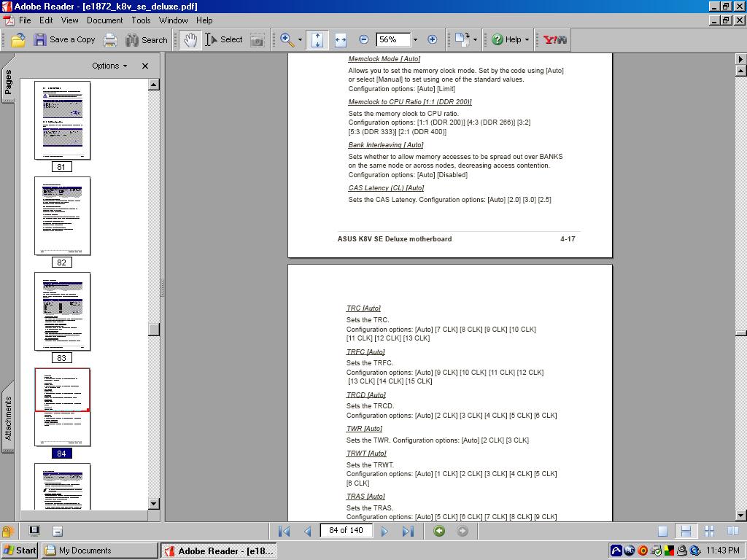Open a file with the folder icon
The height and width of the screenshot is (560, 747).
(18, 40)
